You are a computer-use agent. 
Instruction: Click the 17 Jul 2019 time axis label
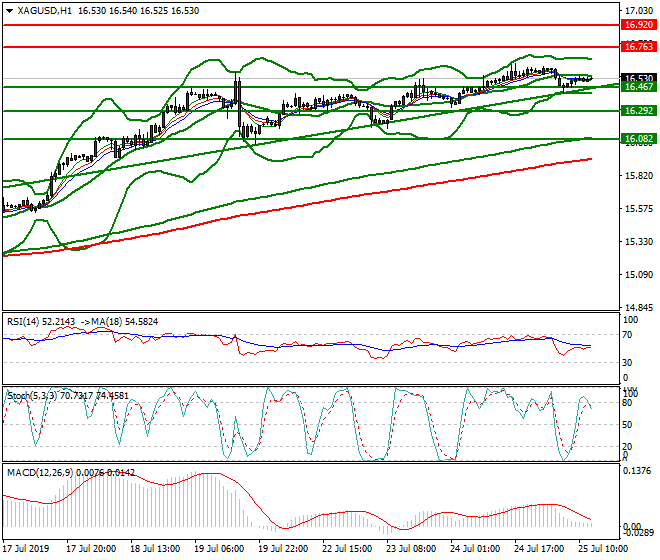(x=26, y=549)
